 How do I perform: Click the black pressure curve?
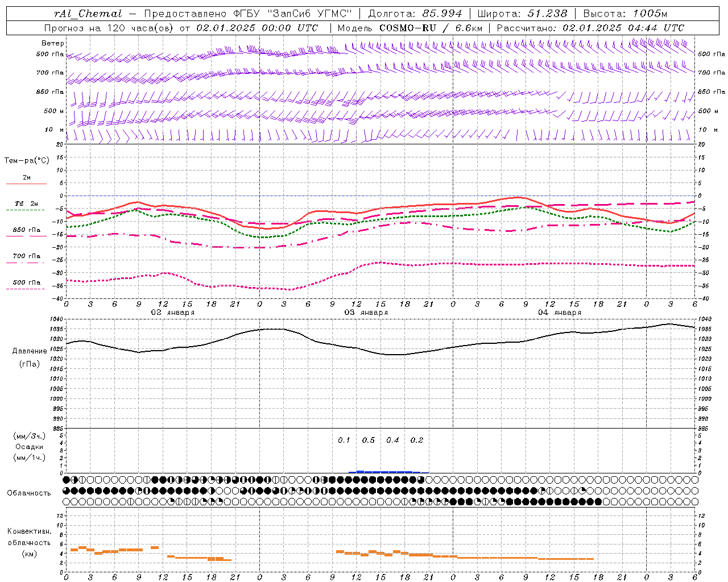(x=380, y=354)
